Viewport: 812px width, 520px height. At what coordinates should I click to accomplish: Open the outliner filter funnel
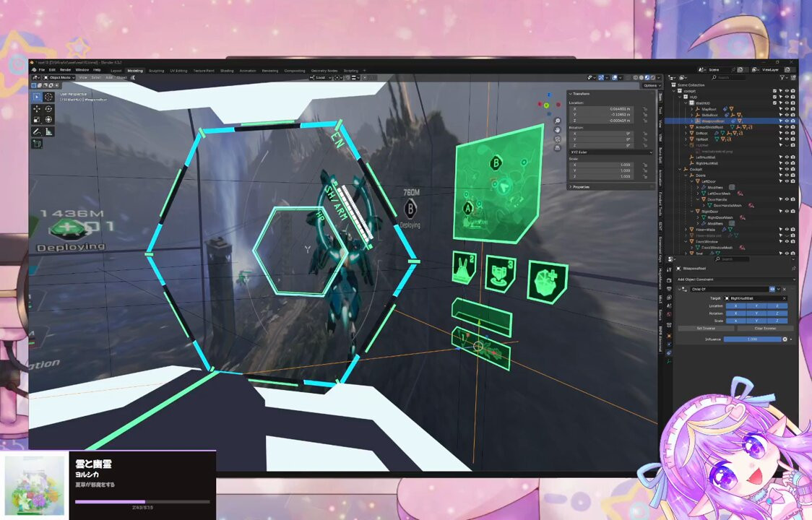coord(784,77)
